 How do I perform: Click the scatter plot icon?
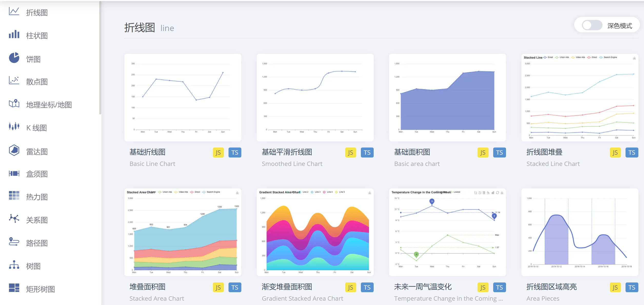(14, 81)
